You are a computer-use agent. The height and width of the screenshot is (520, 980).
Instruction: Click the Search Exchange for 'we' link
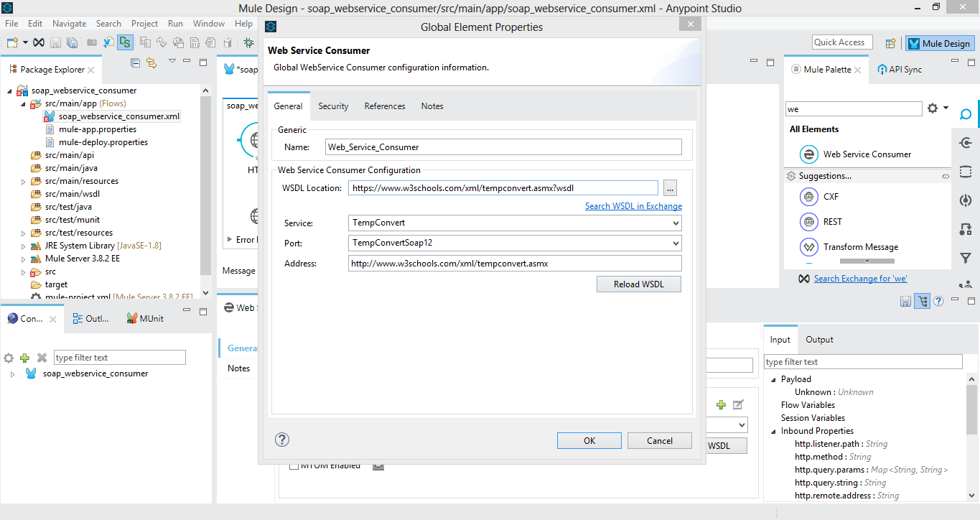pos(861,279)
